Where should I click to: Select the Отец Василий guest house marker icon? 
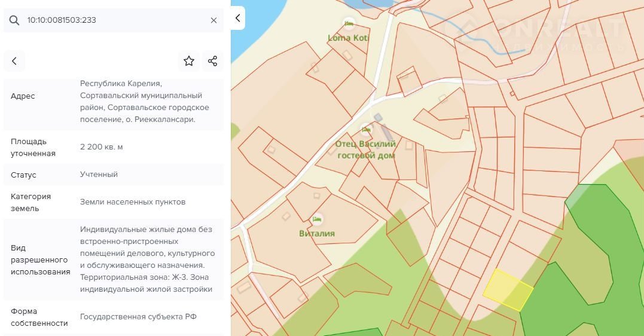tap(366, 129)
